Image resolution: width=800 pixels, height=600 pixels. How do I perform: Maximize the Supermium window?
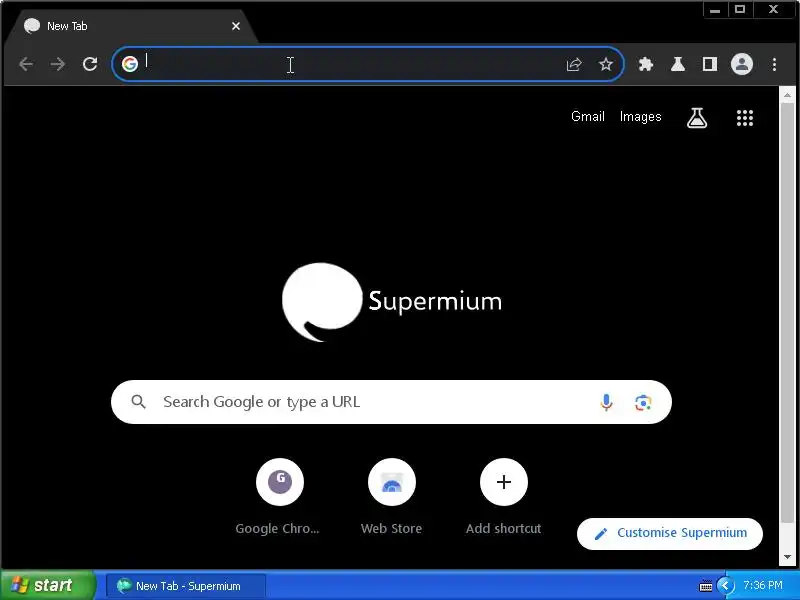coord(740,10)
